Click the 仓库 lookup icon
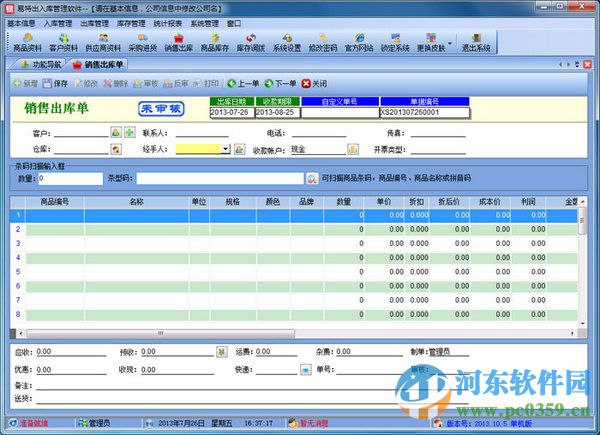 coord(116,149)
